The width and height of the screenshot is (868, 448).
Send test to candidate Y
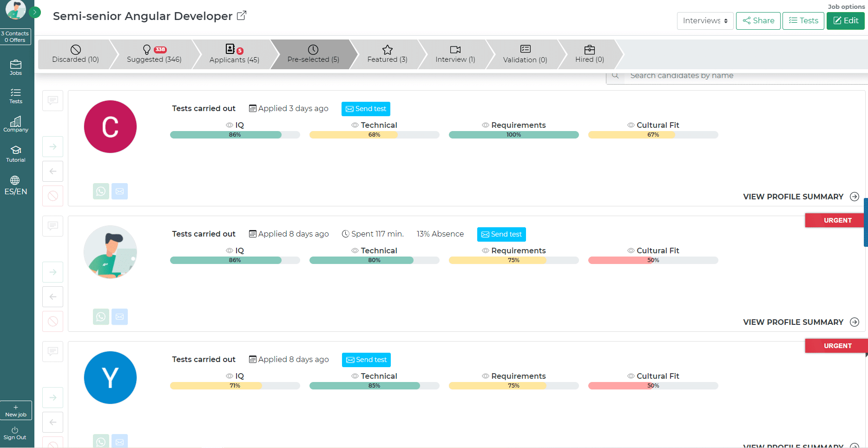point(366,360)
